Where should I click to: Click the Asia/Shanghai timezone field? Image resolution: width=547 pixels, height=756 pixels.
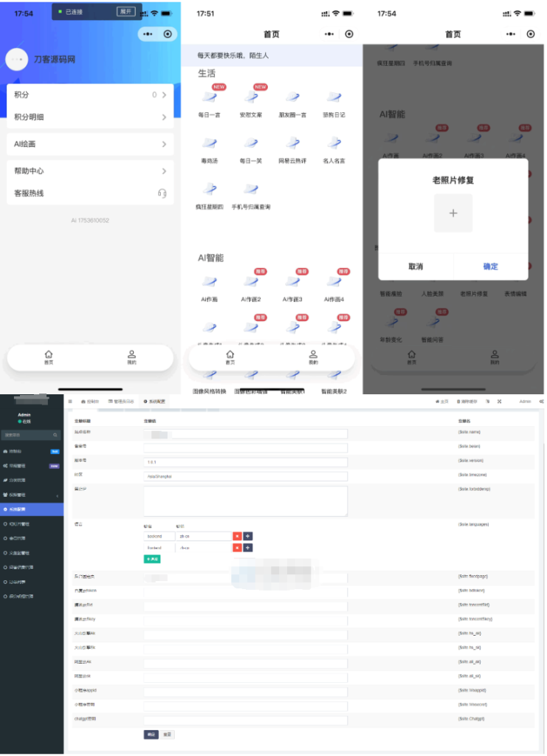(245, 477)
